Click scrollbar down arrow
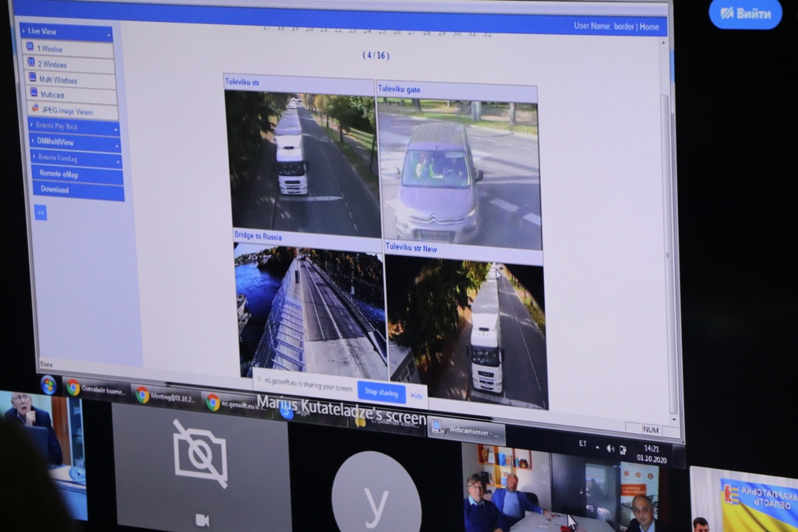Screen dimensions: 798x532 pos(674,420)
